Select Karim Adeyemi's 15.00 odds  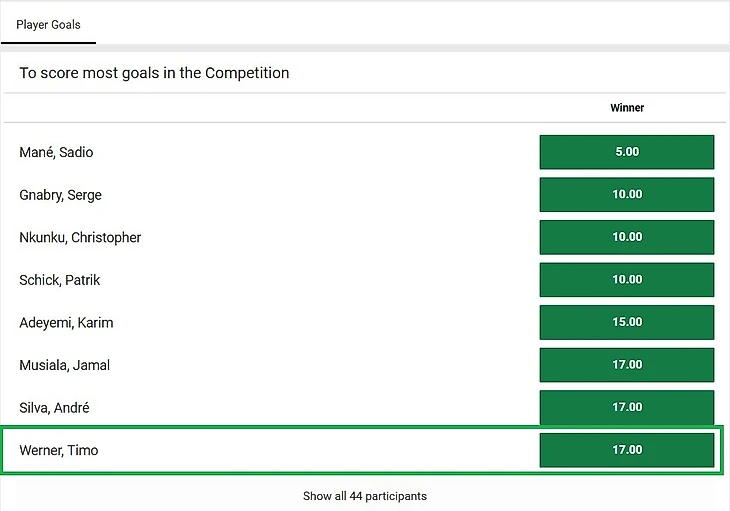pos(626,322)
